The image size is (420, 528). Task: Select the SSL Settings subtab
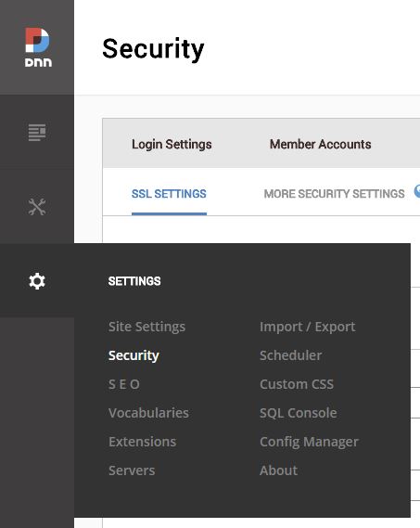click(x=169, y=194)
